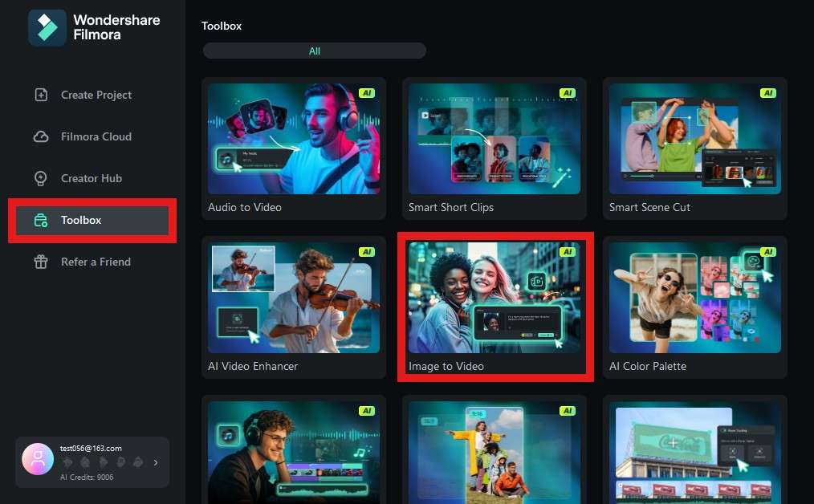The width and height of the screenshot is (814, 504).
Task: Open the thumbnail with headphone man and waveform
Action: point(294,453)
